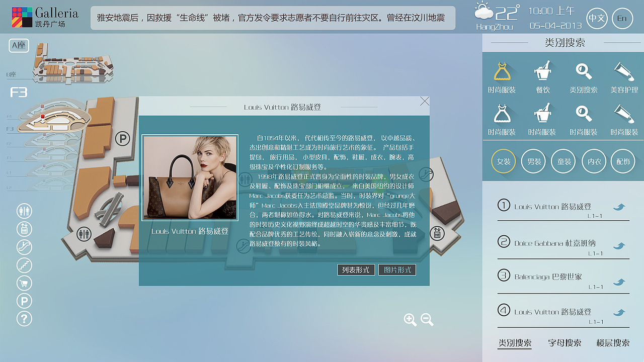Click the 列表形式 button
This screenshot has width=644, height=362.
point(356,270)
